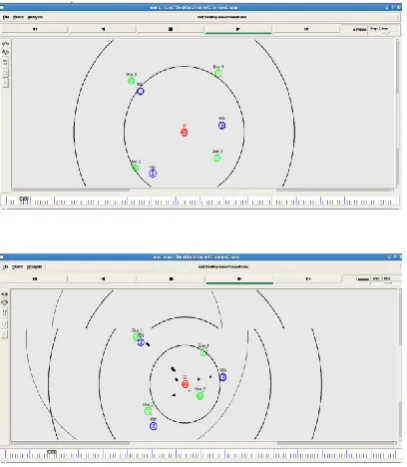Click the topmost left-strip tool icon, upper window
The width and height of the screenshot is (407, 467).
(6, 44)
